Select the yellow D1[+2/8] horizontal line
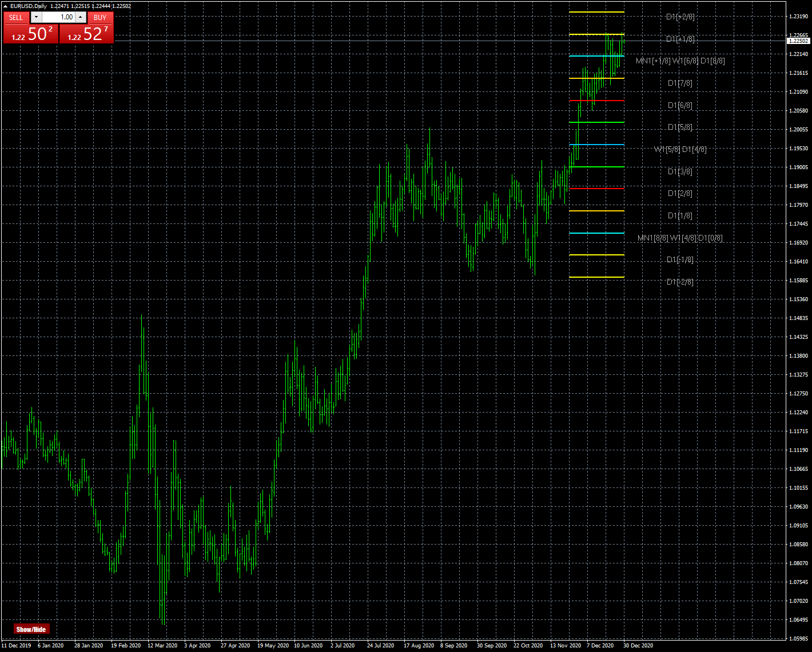The width and height of the screenshot is (812, 652). click(596, 12)
